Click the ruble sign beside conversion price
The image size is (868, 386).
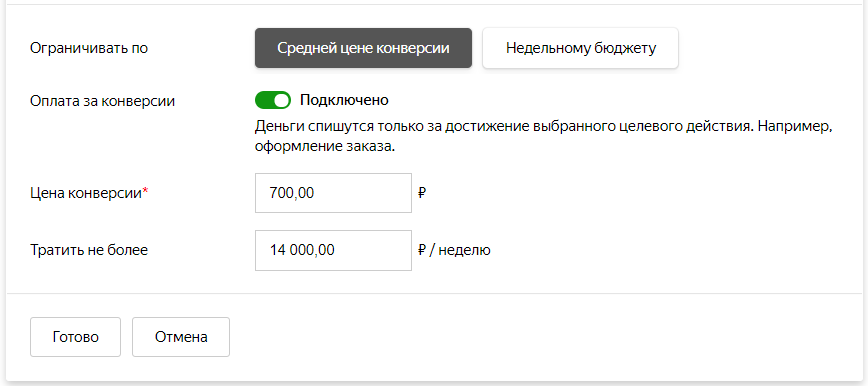[x=422, y=193]
